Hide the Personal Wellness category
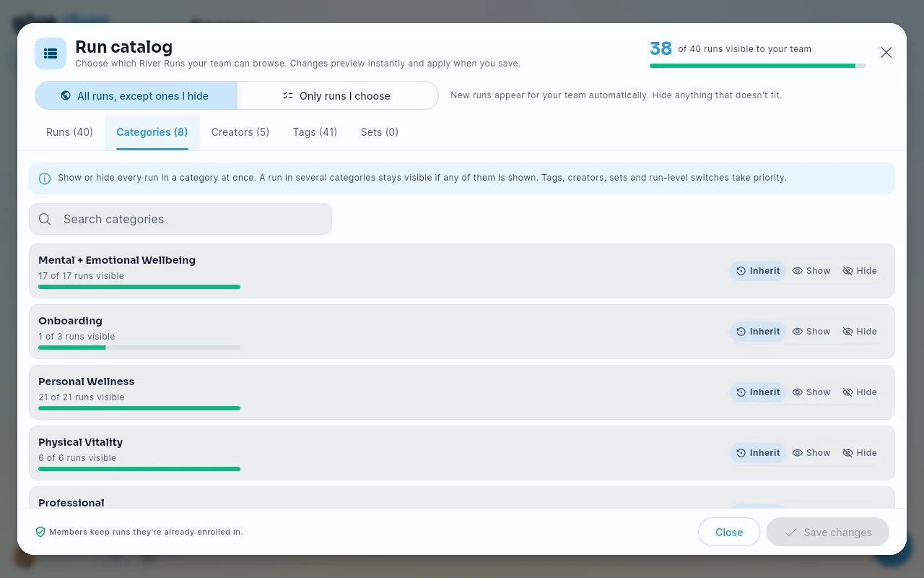 click(x=860, y=392)
